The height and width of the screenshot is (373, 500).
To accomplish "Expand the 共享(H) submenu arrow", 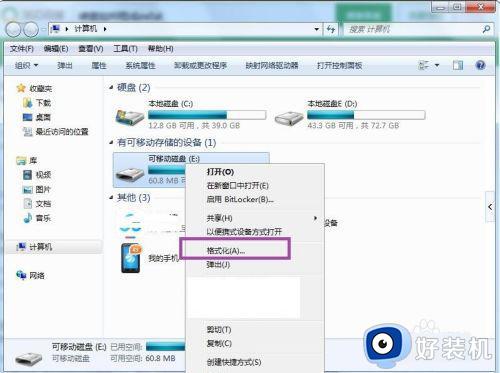I will pos(315,218).
